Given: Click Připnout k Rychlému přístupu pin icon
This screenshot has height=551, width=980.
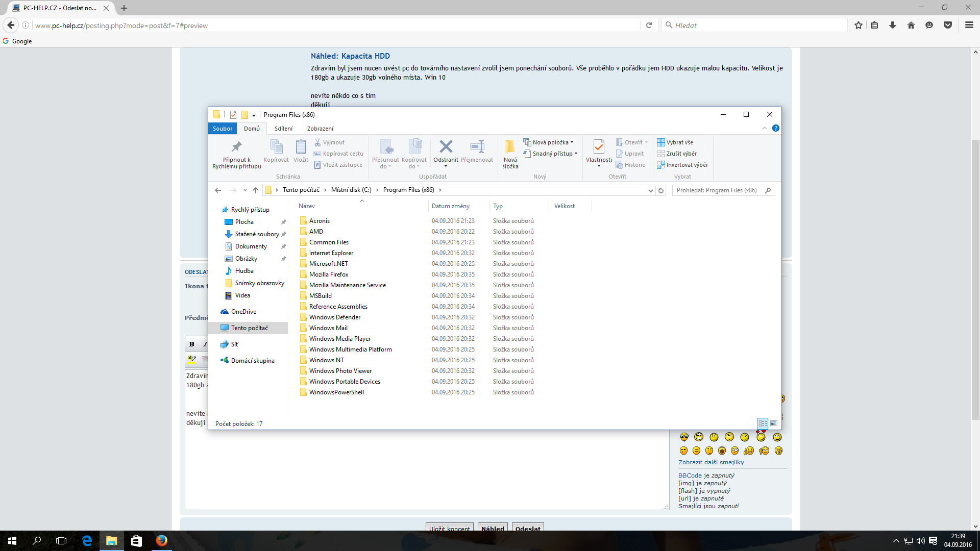Looking at the screenshot, I should point(236,147).
